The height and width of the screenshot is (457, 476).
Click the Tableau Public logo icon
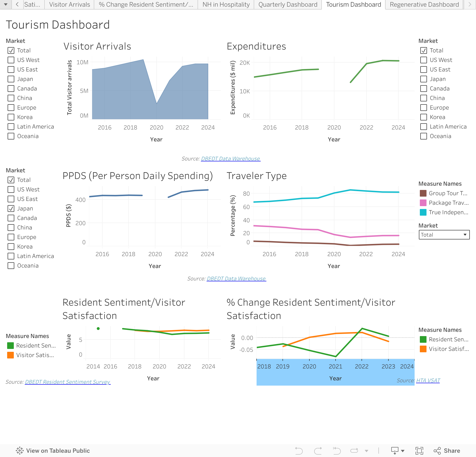20,451
